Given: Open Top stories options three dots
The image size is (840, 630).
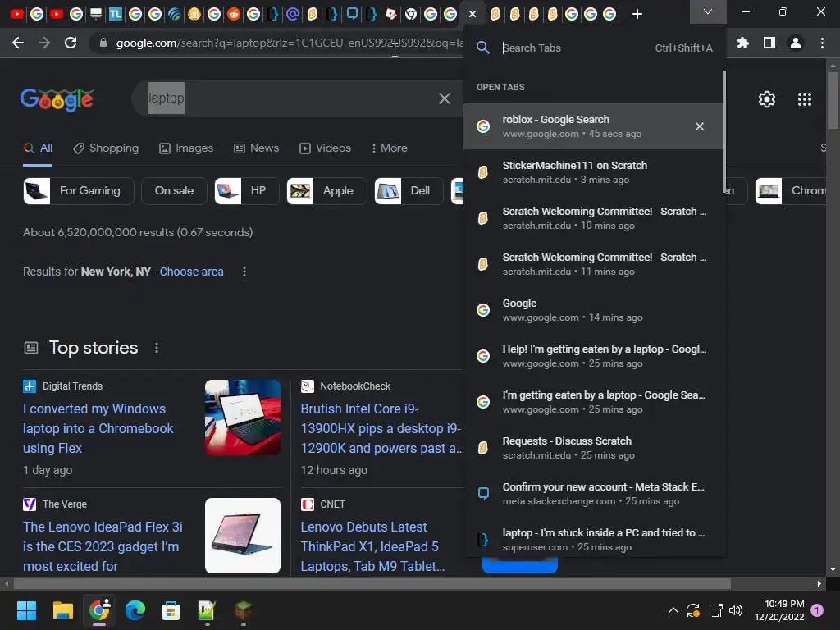Looking at the screenshot, I should 157,348.
